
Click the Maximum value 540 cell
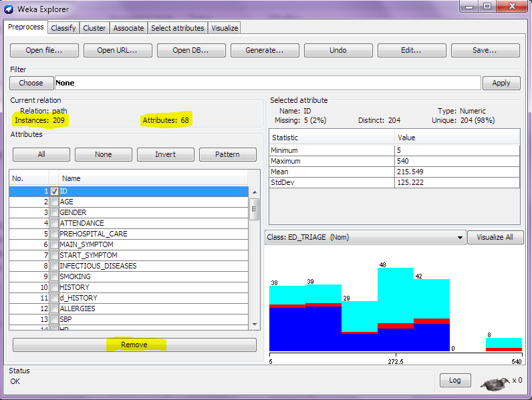(x=457, y=161)
